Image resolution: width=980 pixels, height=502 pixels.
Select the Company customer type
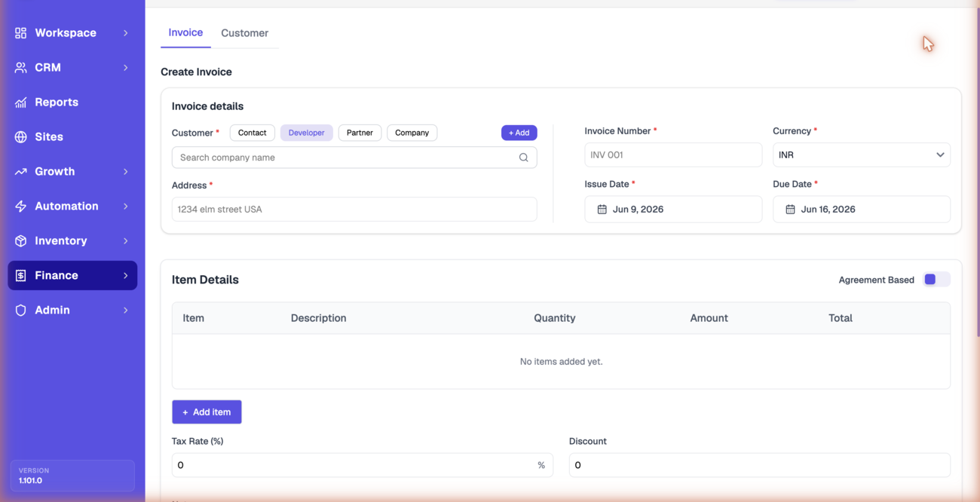pyautogui.click(x=412, y=133)
